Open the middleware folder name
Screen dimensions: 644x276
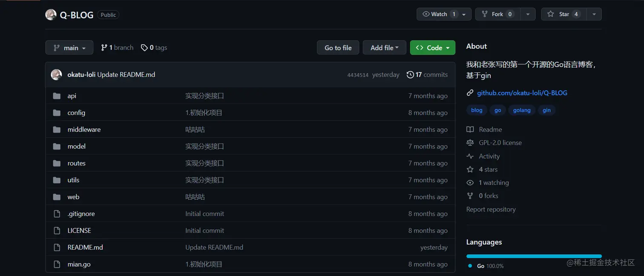click(x=84, y=129)
